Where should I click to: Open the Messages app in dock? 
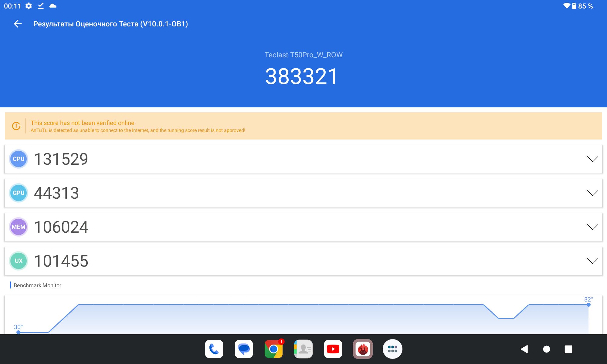pyautogui.click(x=244, y=349)
